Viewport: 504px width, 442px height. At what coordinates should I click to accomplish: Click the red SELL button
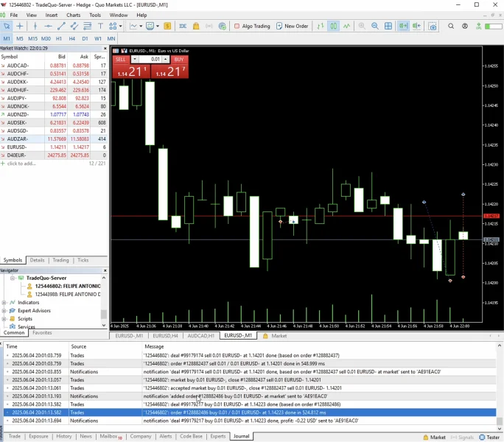121,60
